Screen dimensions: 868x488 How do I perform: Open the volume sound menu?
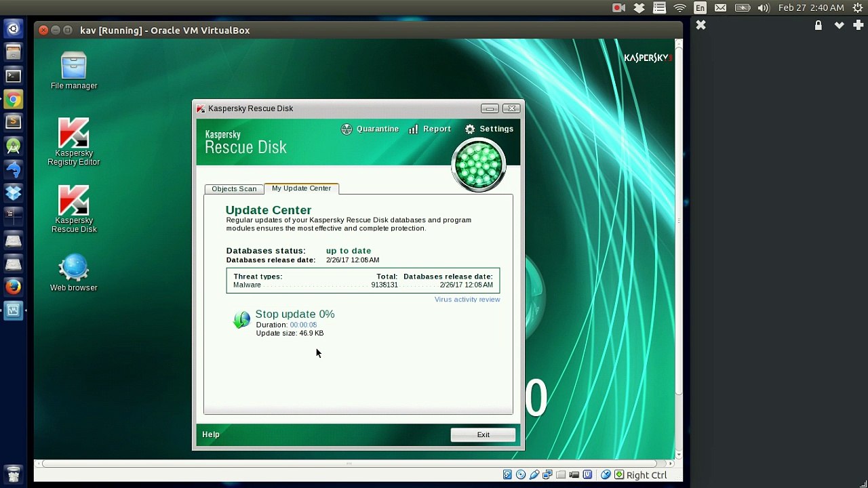coord(764,8)
